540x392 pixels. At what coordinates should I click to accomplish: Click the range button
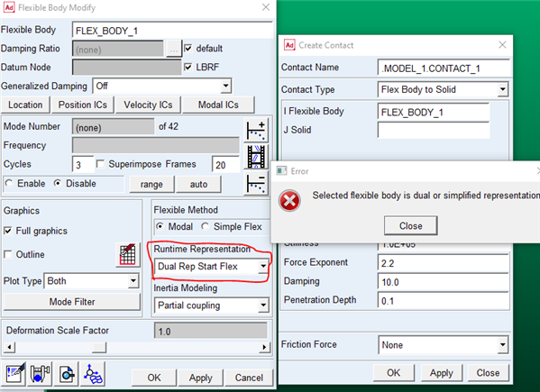(151, 184)
